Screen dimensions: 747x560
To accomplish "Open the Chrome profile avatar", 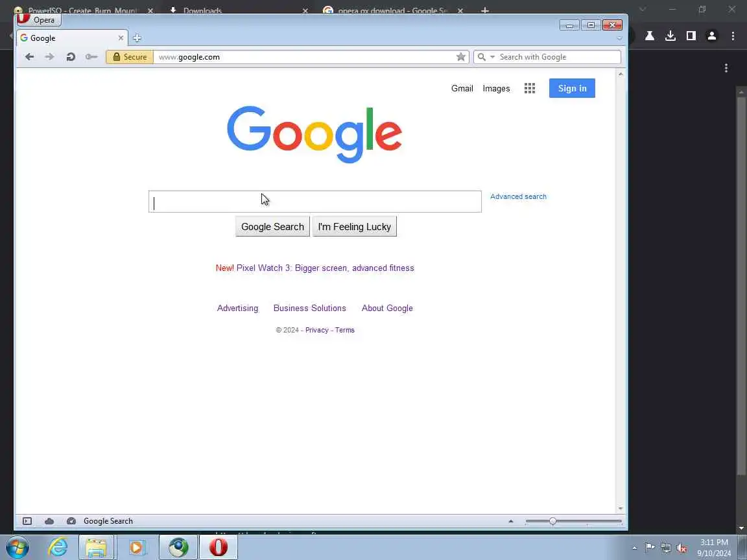I will click(x=712, y=36).
